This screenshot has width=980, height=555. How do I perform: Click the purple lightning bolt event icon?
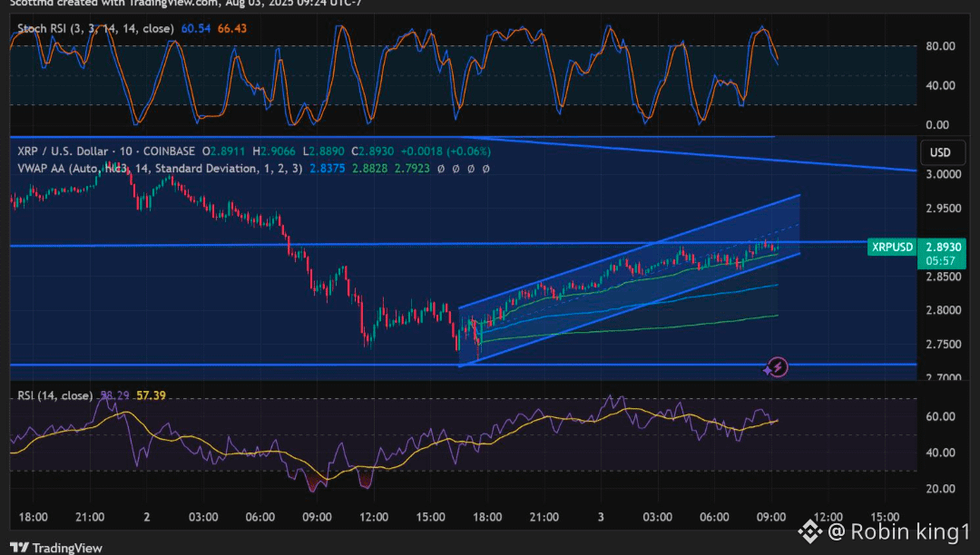pos(777,367)
